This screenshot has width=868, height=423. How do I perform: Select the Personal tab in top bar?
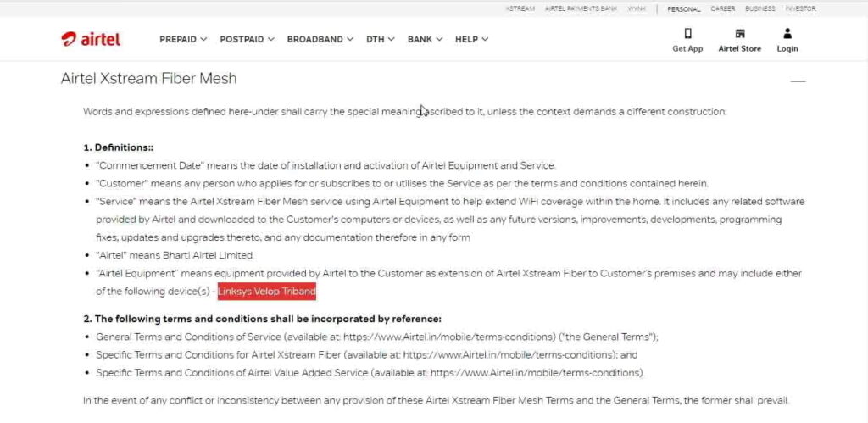point(684,8)
